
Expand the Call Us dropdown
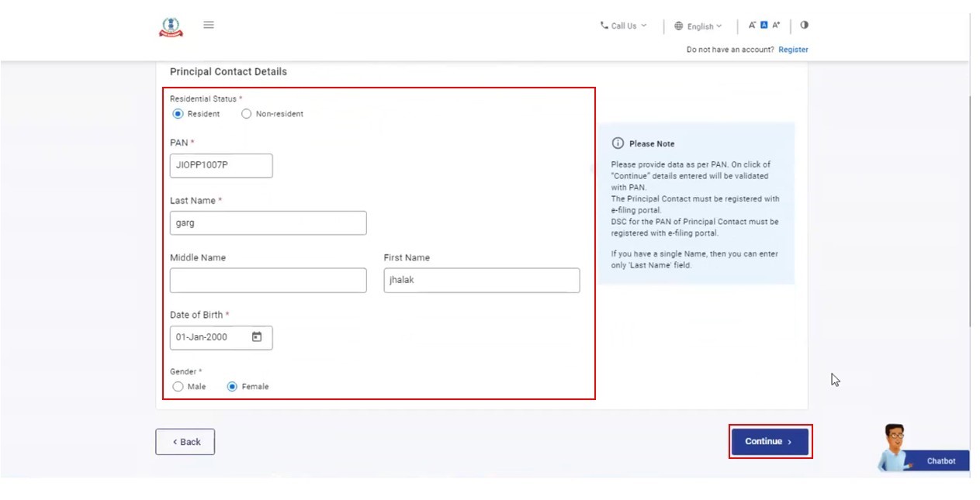(x=623, y=26)
